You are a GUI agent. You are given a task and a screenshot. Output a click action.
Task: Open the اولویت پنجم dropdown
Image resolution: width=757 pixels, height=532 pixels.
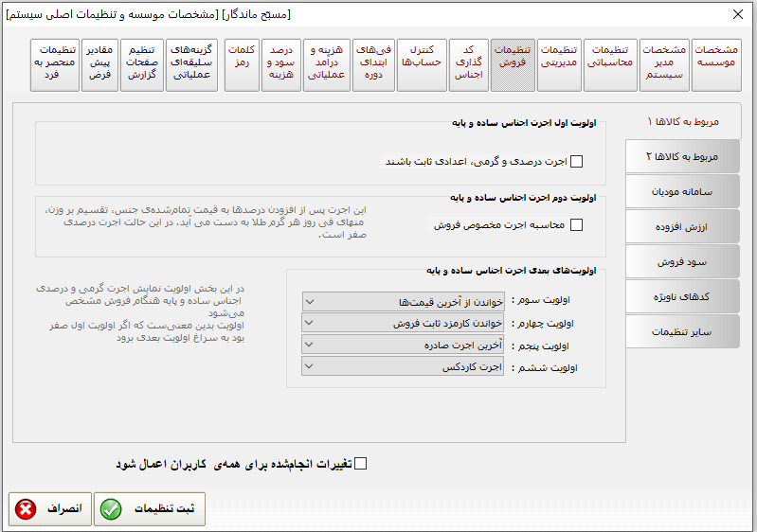pyautogui.click(x=311, y=346)
